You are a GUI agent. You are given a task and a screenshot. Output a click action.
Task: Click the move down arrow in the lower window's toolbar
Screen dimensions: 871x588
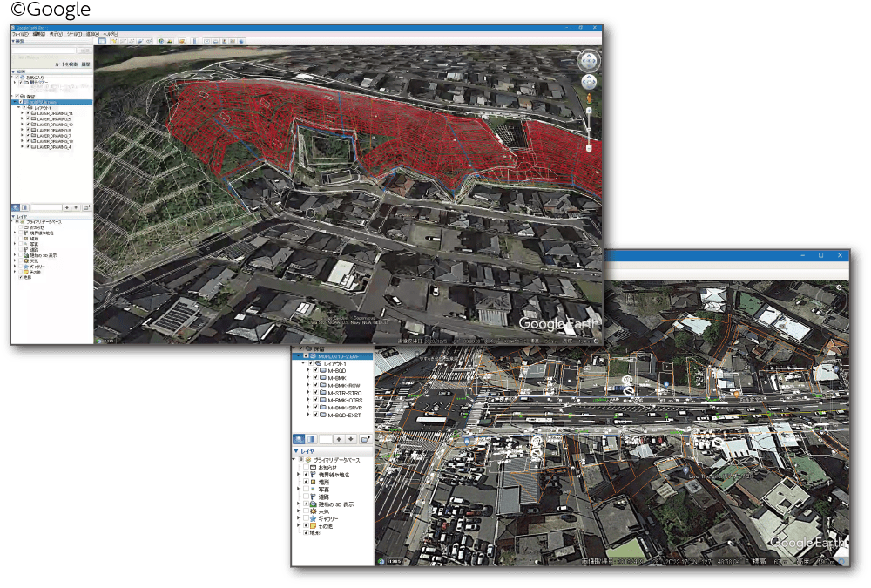coord(351,439)
